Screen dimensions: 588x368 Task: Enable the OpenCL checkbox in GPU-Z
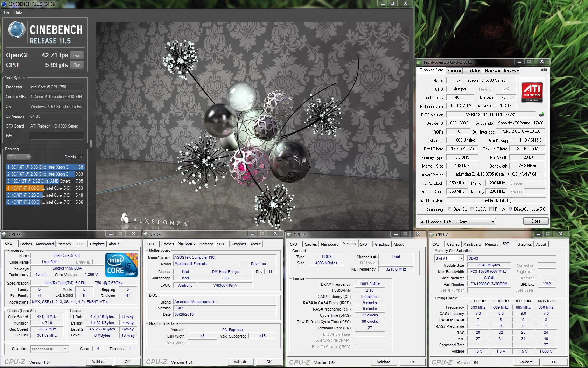pos(450,209)
